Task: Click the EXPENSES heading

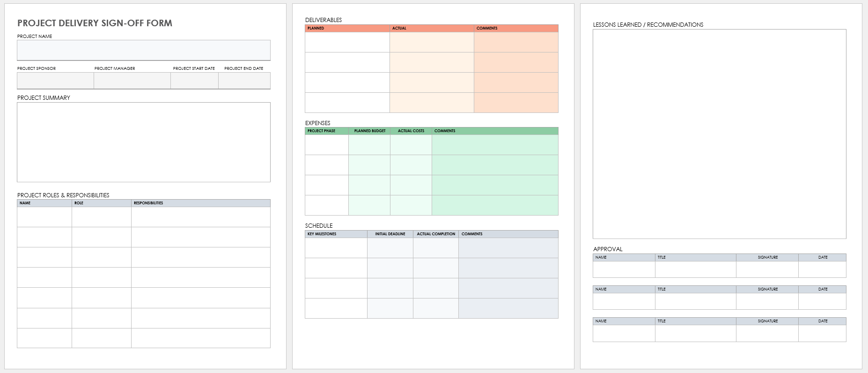Action: click(318, 123)
